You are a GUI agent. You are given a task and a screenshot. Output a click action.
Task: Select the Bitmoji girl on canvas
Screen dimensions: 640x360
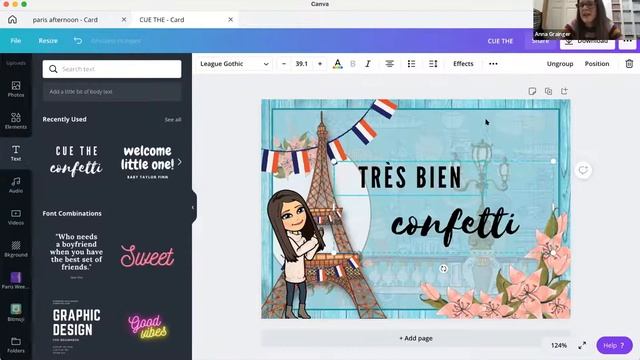click(x=295, y=253)
